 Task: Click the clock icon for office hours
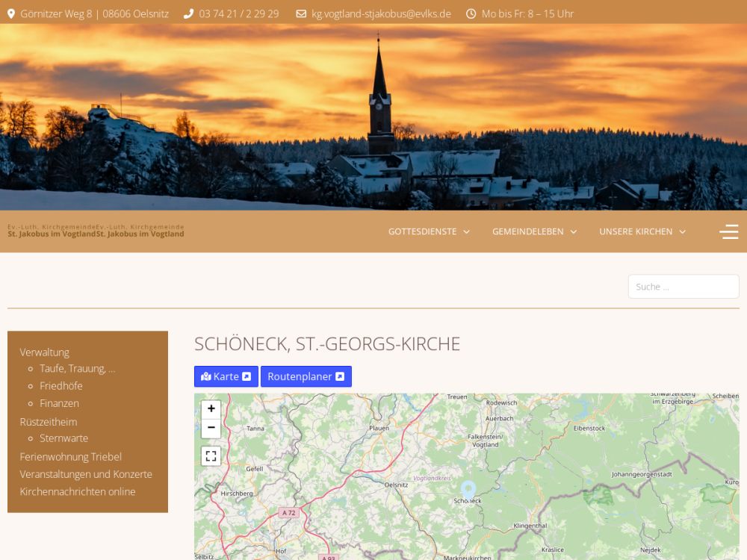coord(471,13)
